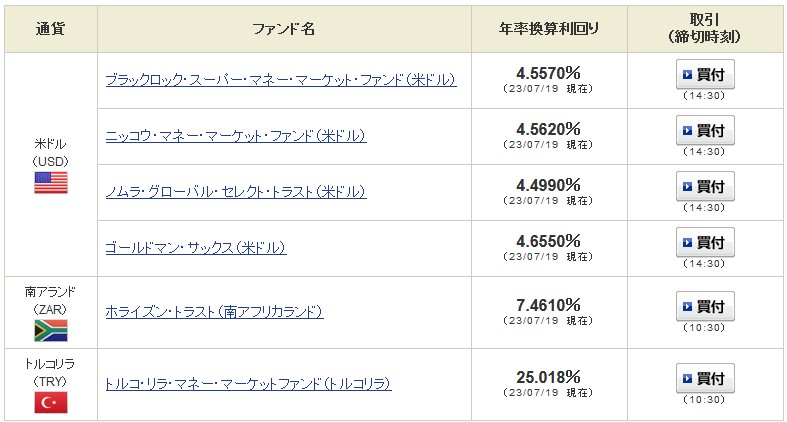Viewport: 787px width, 422px height.
Task: Click 買付 button for BlackRock Super Money Market Fund
Action: (x=705, y=75)
